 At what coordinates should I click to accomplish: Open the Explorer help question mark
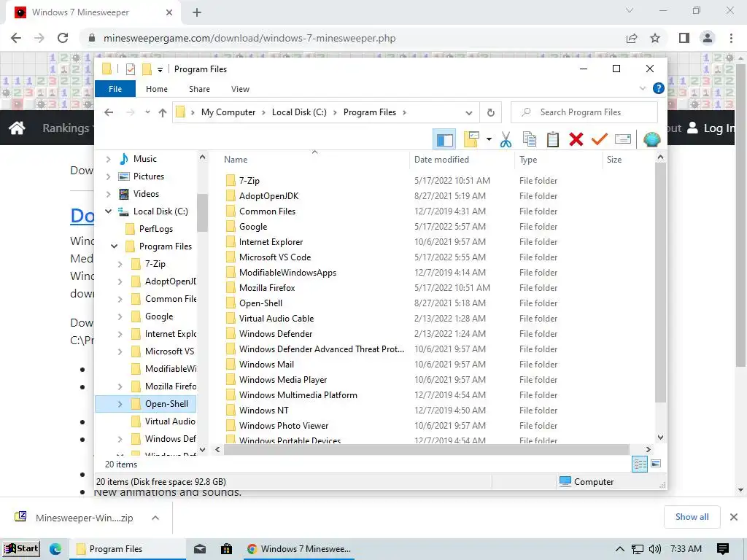659,88
